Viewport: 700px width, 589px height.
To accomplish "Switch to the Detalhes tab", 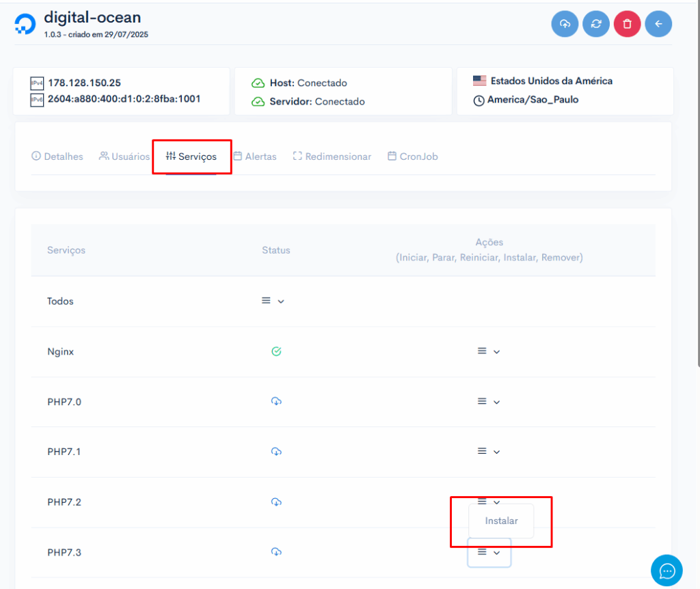I will click(57, 156).
